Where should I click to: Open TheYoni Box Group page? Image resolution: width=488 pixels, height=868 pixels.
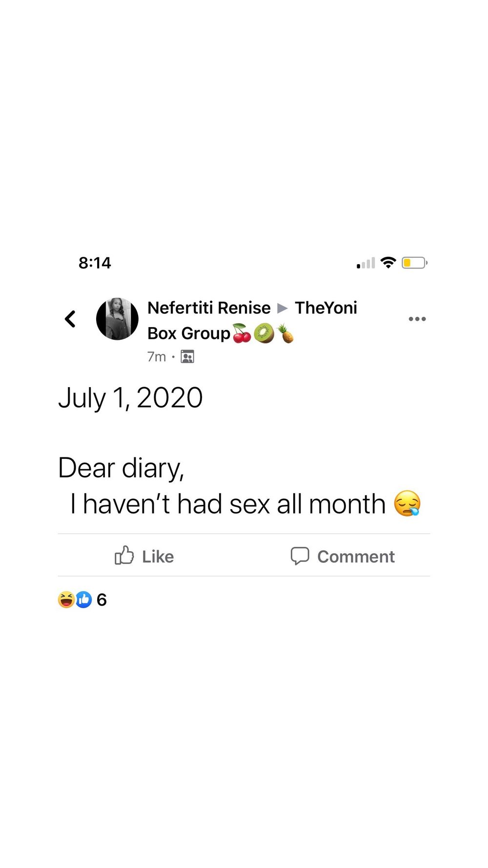click(x=253, y=321)
